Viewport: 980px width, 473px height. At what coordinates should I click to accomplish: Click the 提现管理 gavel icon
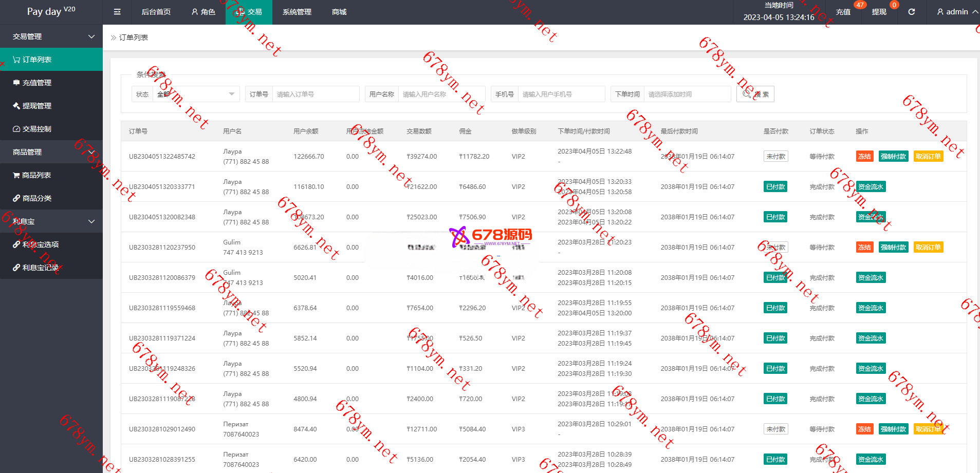[x=16, y=106]
